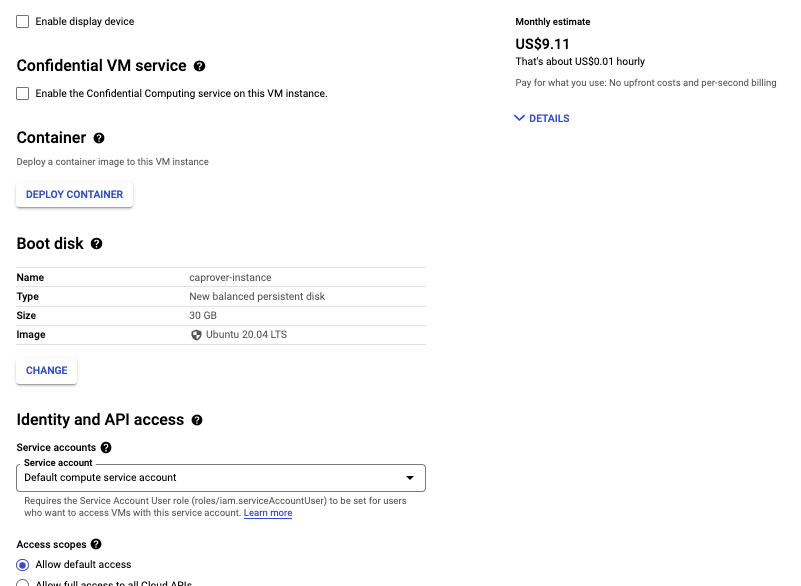
Task: Select Allow full access to all Cloud APIs
Action: pyautogui.click(x=24, y=582)
